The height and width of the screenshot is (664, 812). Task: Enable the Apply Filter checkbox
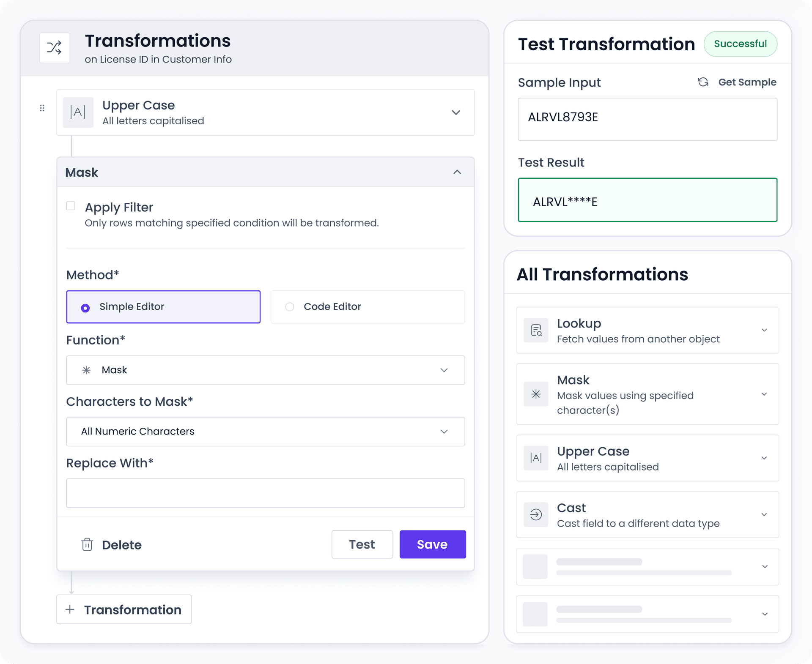(x=70, y=205)
